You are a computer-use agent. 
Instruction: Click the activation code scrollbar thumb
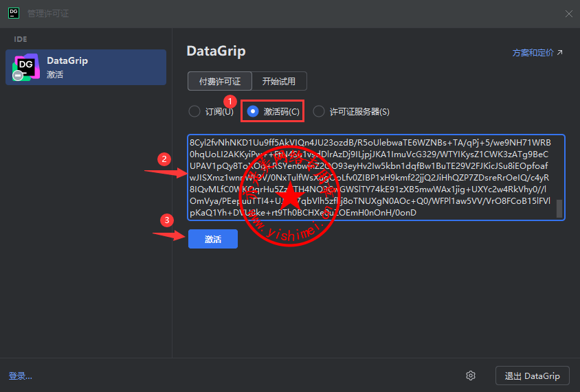(559, 209)
